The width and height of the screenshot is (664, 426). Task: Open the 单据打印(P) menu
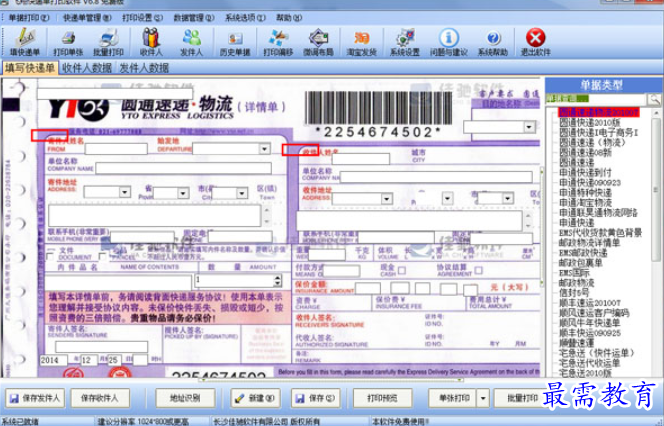pos(29,18)
